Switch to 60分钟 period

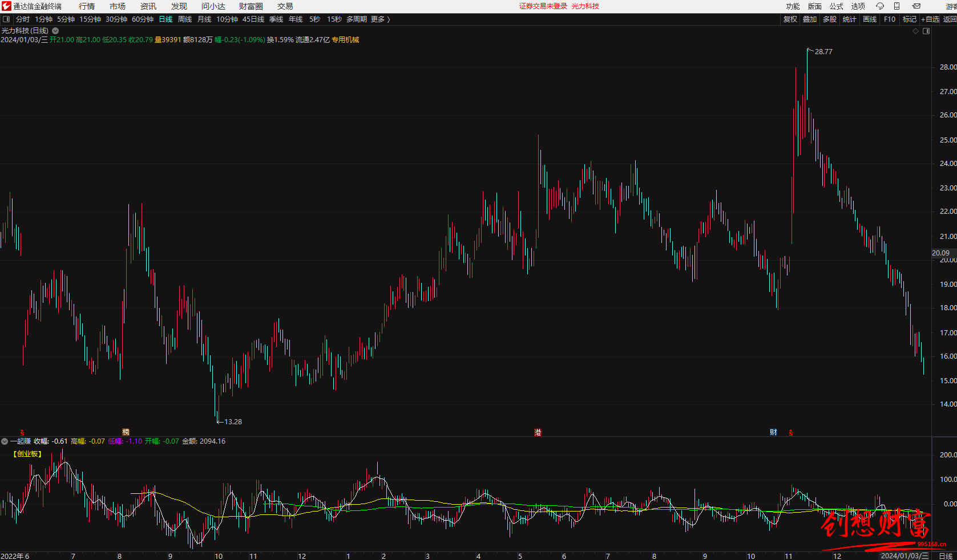[x=143, y=19]
